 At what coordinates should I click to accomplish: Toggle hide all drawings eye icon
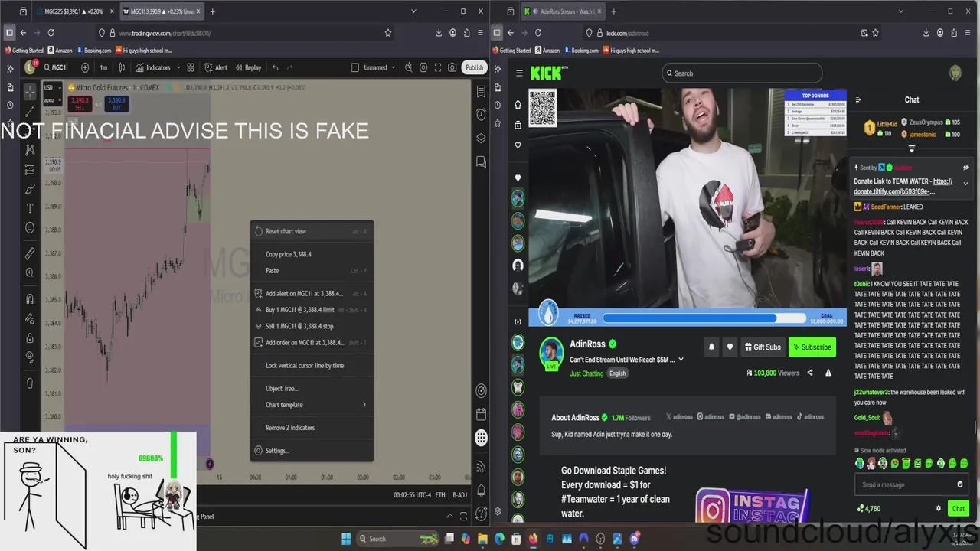(30, 357)
